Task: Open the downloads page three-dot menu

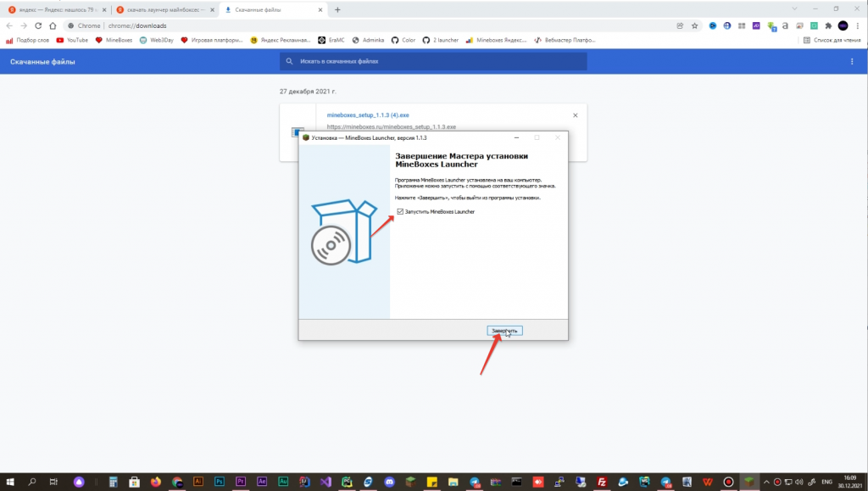Action: [852, 62]
